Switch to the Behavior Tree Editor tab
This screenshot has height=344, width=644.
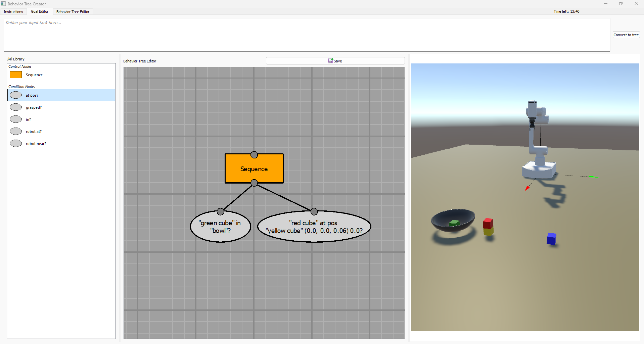pyautogui.click(x=73, y=12)
